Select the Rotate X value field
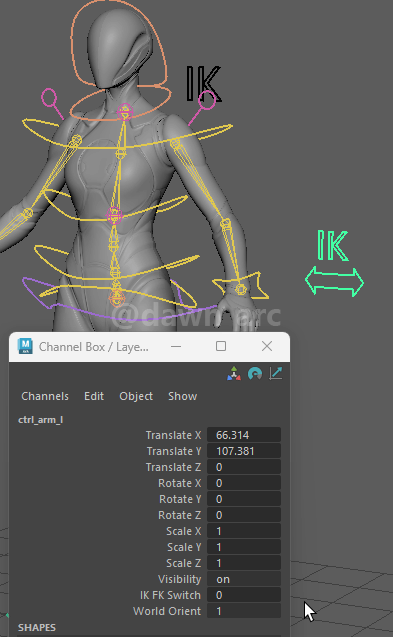 (x=244, y=483)
